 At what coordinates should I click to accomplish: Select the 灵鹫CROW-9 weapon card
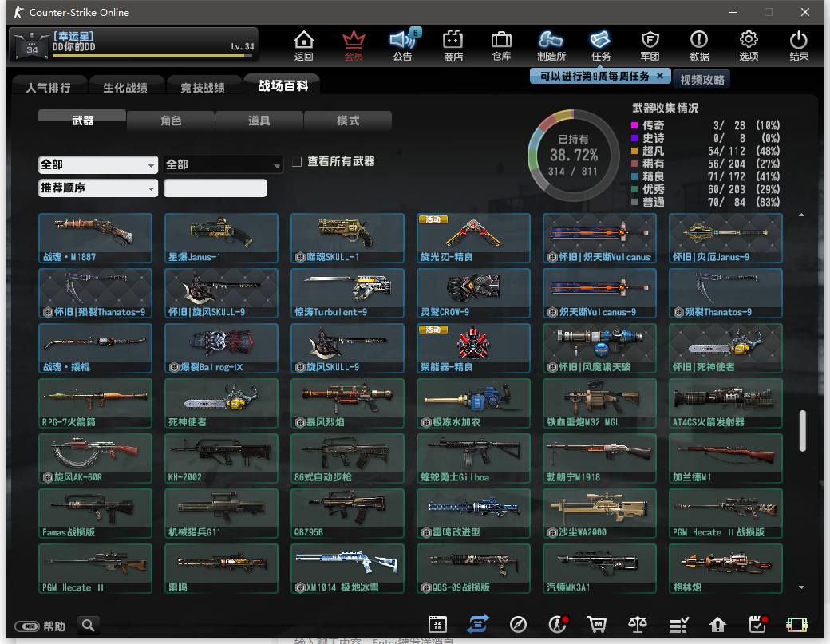(x=473, y=293)
